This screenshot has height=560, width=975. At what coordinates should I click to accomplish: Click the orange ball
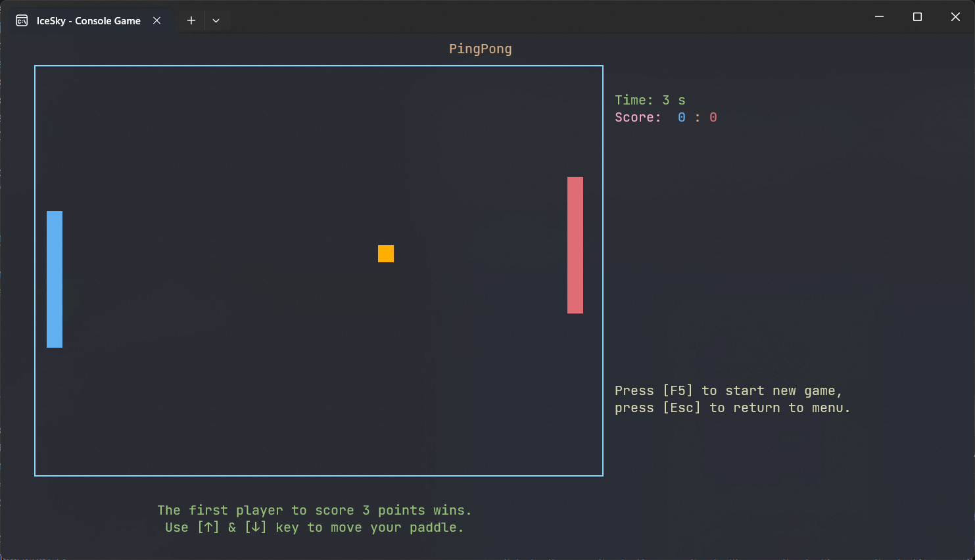point(386,254)
